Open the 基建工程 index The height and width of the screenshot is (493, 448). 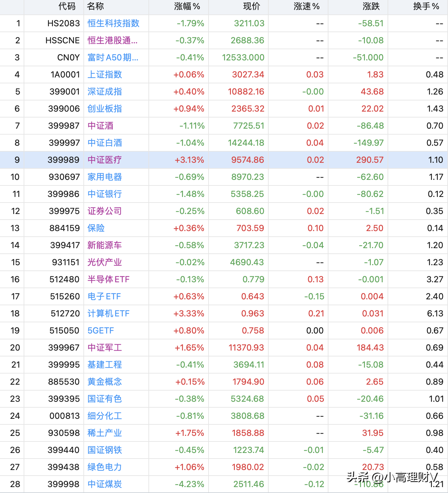pos(105,365)
